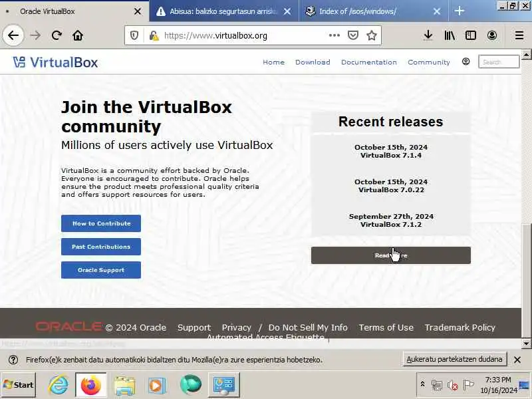Click the green globe taskbar app
Screen dimensions: 532x399
pos(191,385)
